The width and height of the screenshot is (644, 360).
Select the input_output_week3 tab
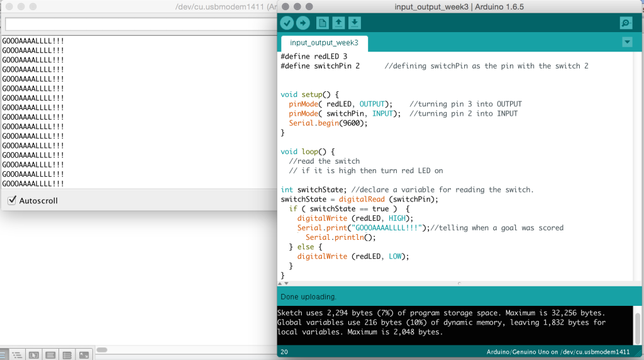(x=324, y=43)
